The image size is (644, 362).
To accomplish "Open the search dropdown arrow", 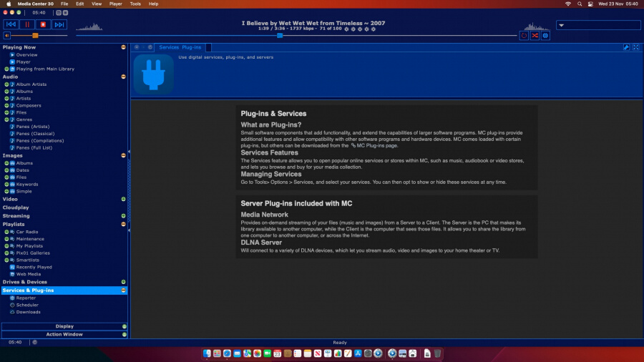I will coord(562,26).
